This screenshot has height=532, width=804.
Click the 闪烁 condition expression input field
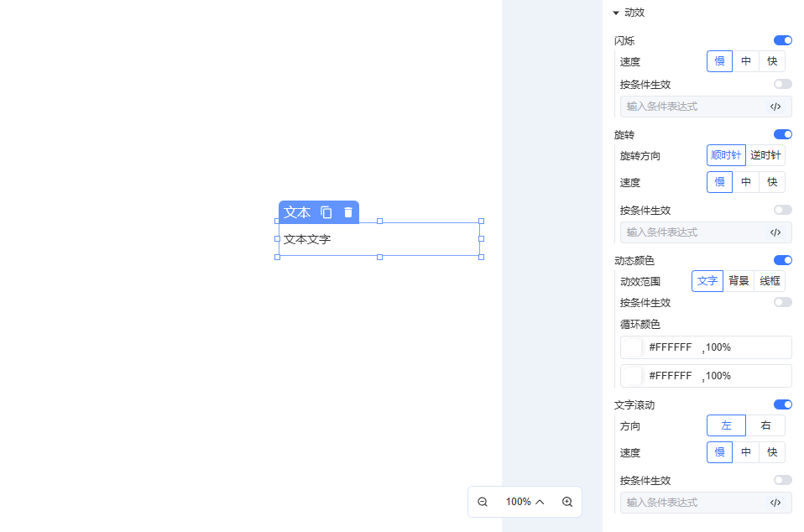pos(692,107)
